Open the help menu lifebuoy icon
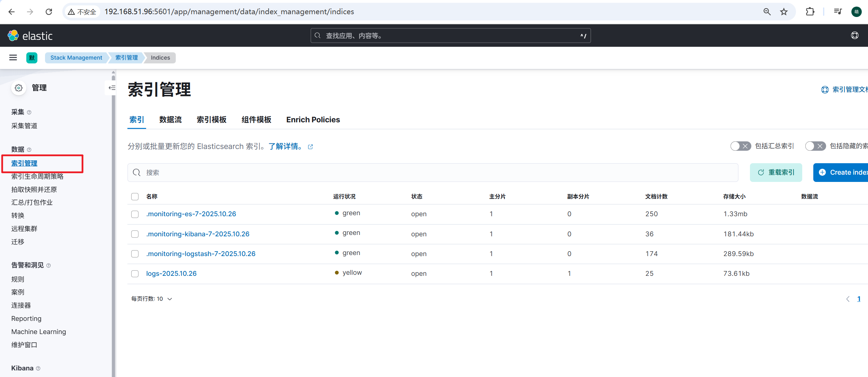Image resolution: width=868 pixels, height=377 pixels. pyautogui.click(x=854, y=35)
